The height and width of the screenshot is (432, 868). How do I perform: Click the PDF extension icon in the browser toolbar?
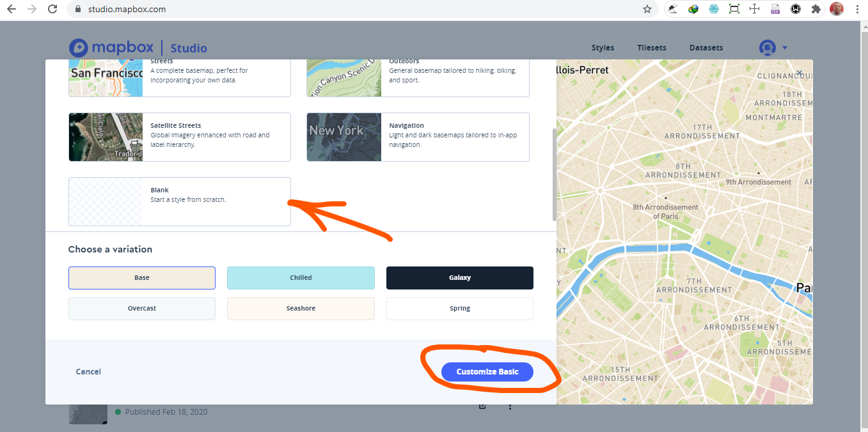pos(775,9)
